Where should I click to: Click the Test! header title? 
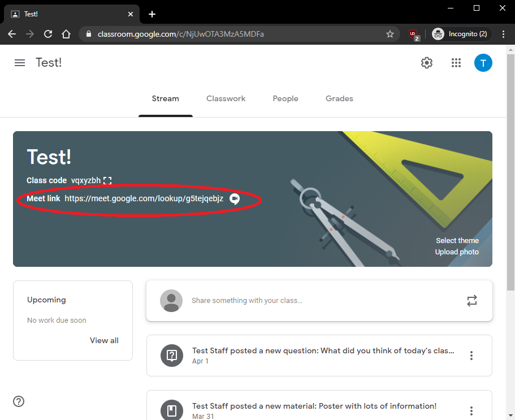coord(49,63)
